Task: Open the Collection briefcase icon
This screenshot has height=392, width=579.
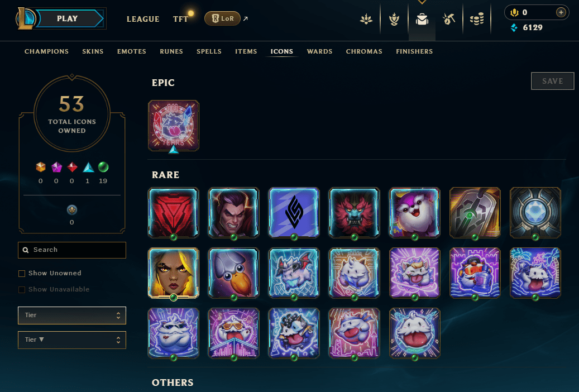Action: 422,19
